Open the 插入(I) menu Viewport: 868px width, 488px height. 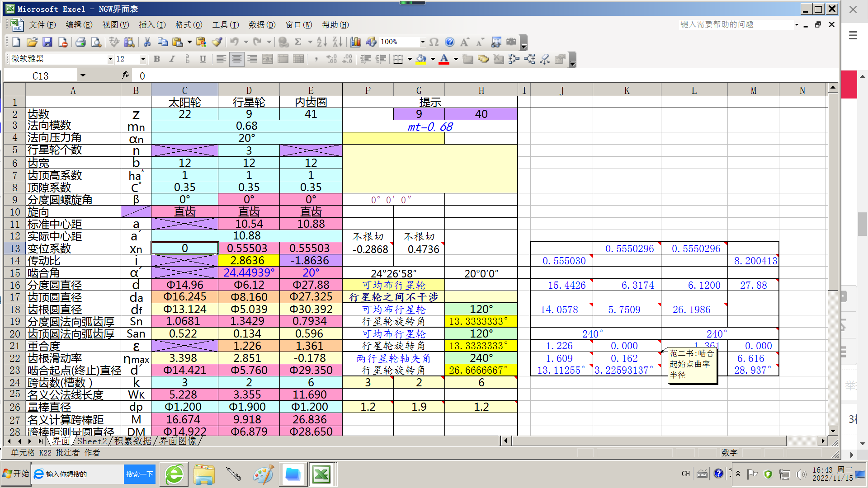point(152,25)
